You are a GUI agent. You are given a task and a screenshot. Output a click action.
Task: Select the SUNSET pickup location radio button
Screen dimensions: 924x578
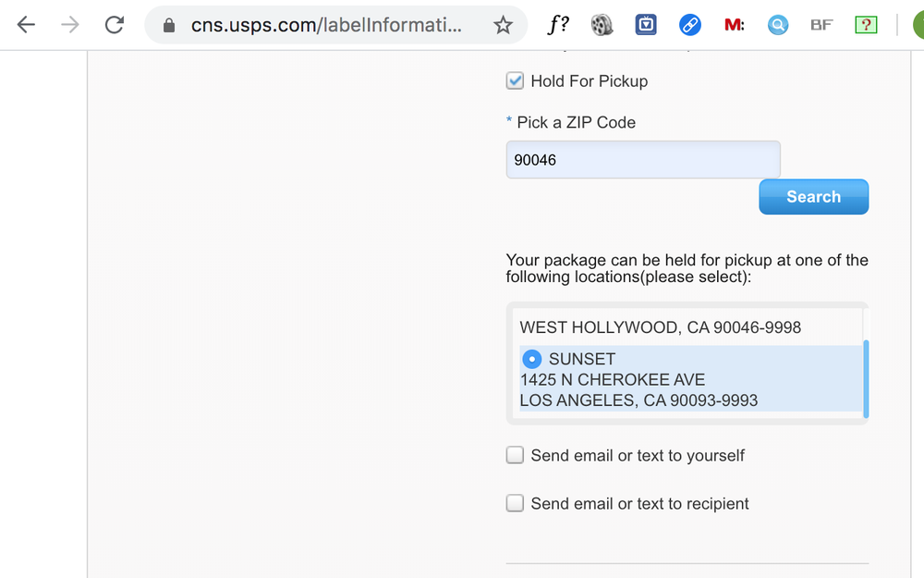point(532,359)
